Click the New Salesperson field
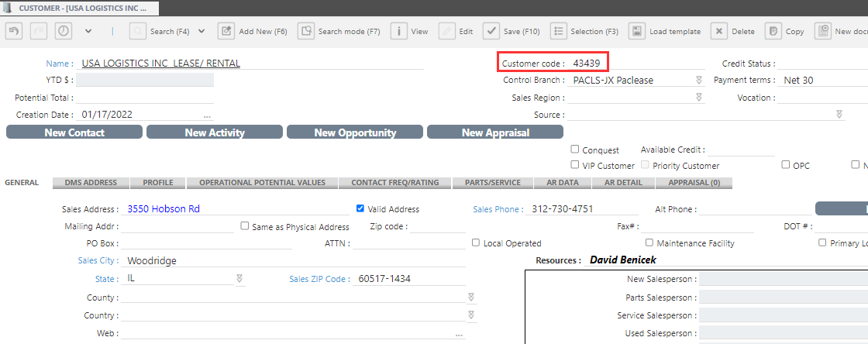This screenshot has height=344, width=868. 784,279
